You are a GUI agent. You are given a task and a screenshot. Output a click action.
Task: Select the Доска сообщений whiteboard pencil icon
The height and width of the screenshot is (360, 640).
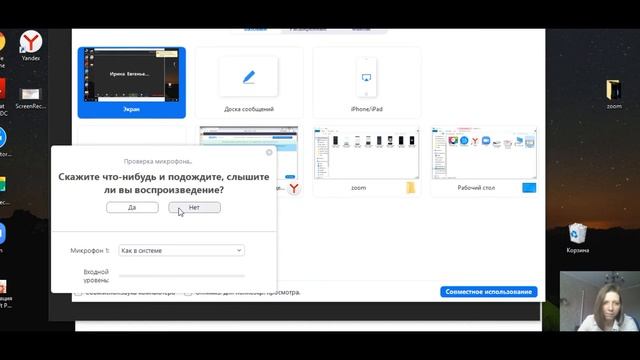point(249,77)
